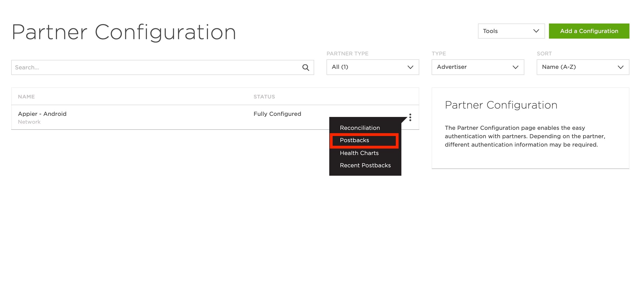Screen dimensions: 644x296
Task: Expand the Tools dropdown
Action: click(x=511, y=31)
